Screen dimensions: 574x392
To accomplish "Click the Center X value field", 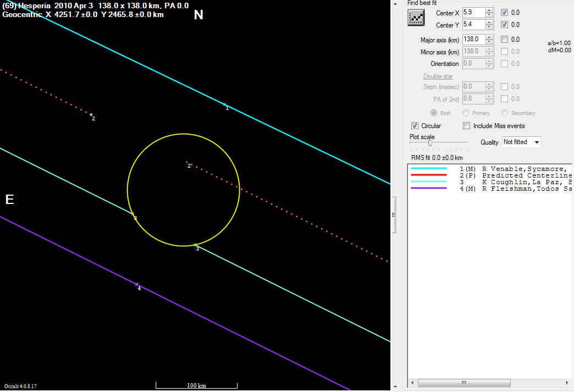I will pyautogui.click(x=474, y=13).
